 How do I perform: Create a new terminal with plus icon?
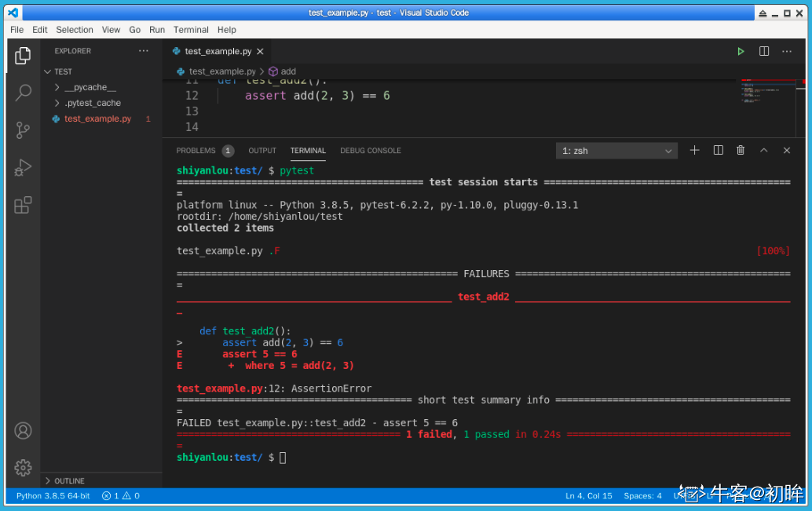pyautogui.click(x=694, y=150)
